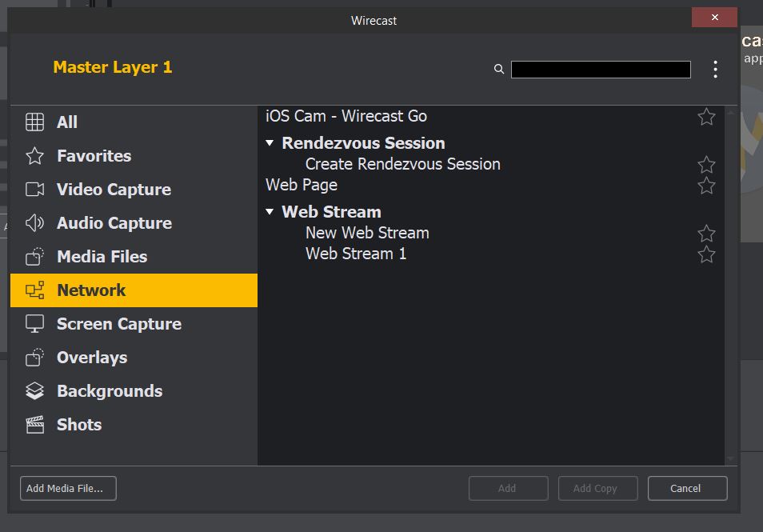
Task: Select the Web Page source
Action: tap(302, 185)
